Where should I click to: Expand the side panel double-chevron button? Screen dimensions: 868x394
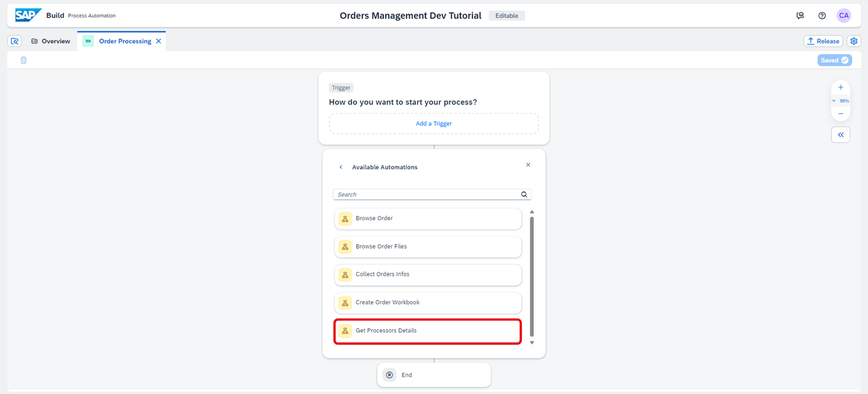coord(841,135)
